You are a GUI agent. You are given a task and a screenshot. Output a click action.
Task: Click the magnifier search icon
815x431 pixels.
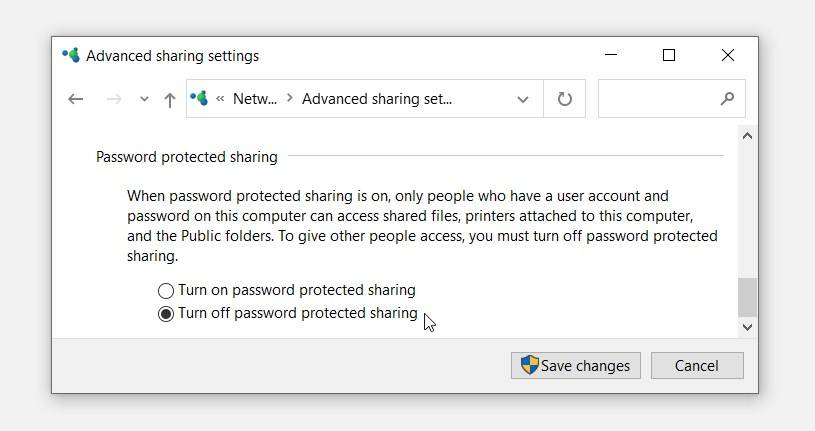click(727, 99)
